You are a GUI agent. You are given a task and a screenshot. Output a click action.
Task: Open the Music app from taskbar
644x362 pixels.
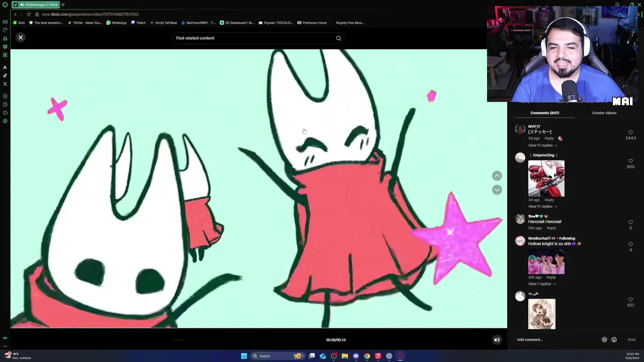pyautogui.click(x=378, y=356)
